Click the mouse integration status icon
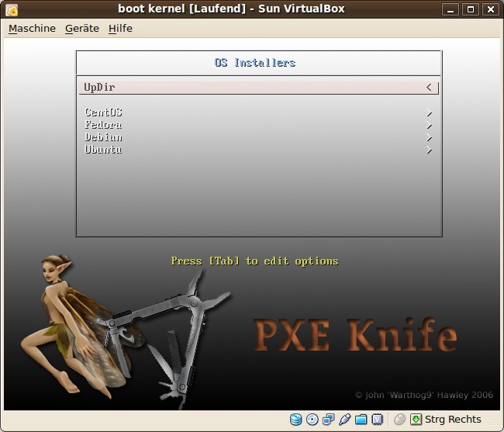Viewport: 504px width, 432px height. click(x=399, y=419)
